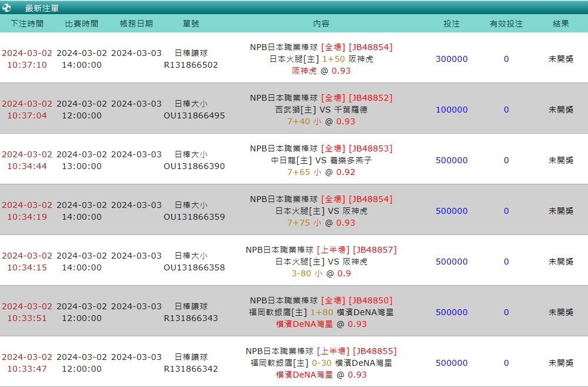Click order number OU131866358
The height and width of the screenshot is (387, 588).
click(x=194, y=267)
